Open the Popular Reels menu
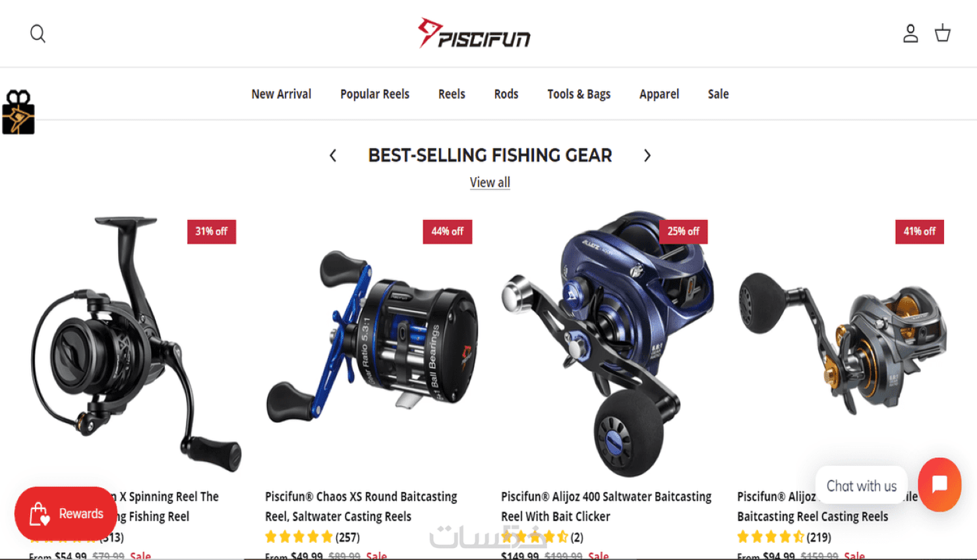Viewport: 977px width, 560px height. point(374,94)
